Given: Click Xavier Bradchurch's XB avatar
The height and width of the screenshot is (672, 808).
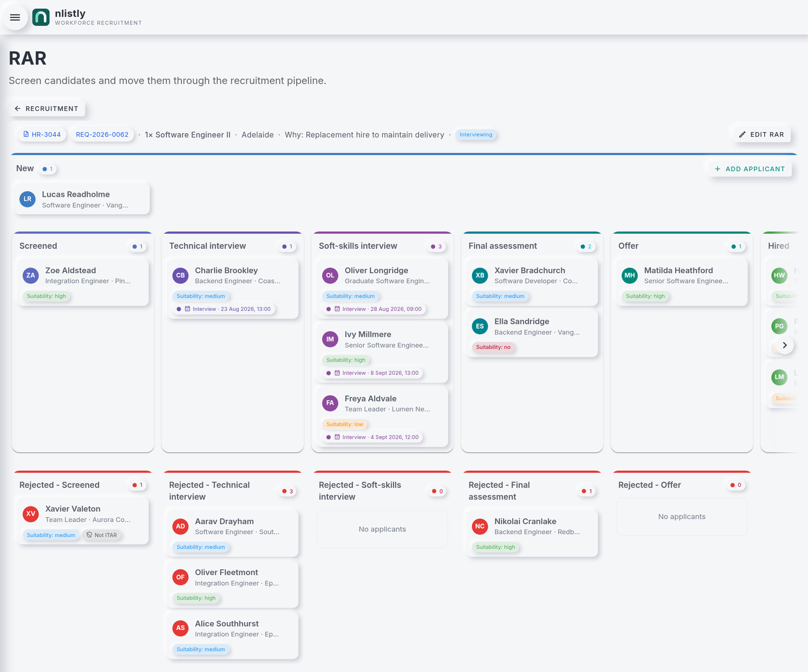Looking at the screenshot, I should tap(480, 275).
